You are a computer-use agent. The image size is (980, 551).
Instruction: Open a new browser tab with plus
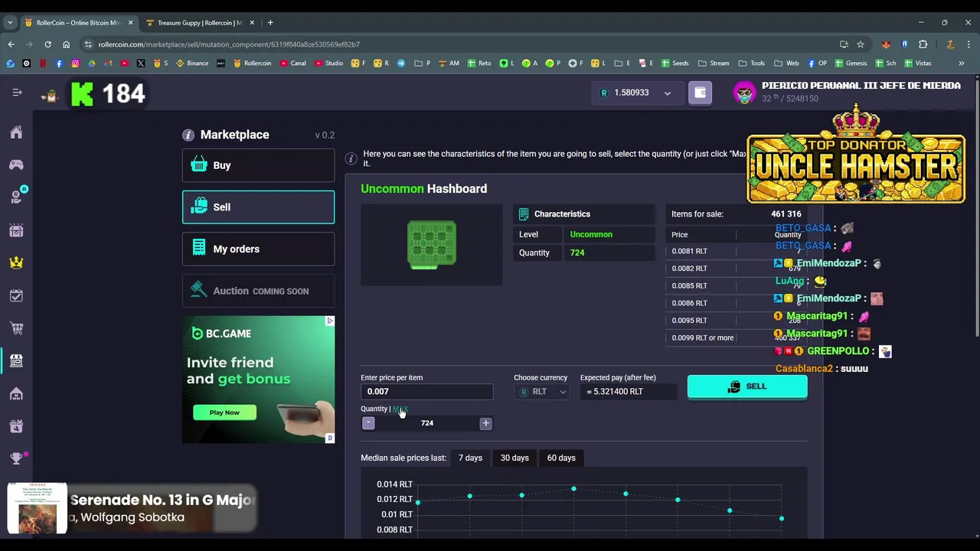tap(270, 23)
